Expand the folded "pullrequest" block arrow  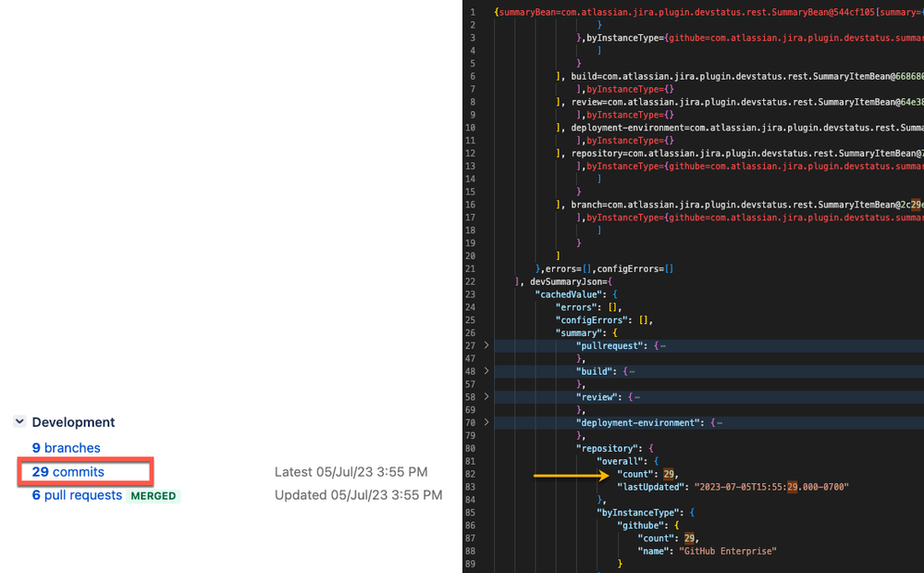pyautogui.click(x=487, y=345)
